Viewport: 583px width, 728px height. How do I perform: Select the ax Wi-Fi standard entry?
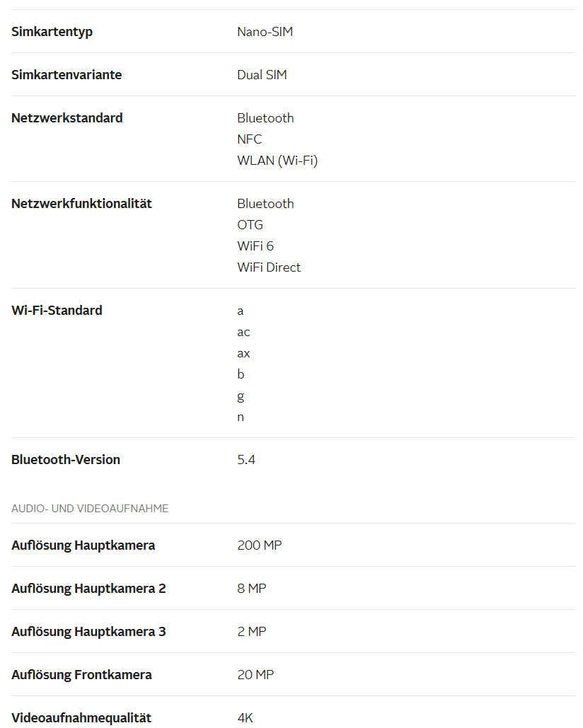(x=243, y=353)
